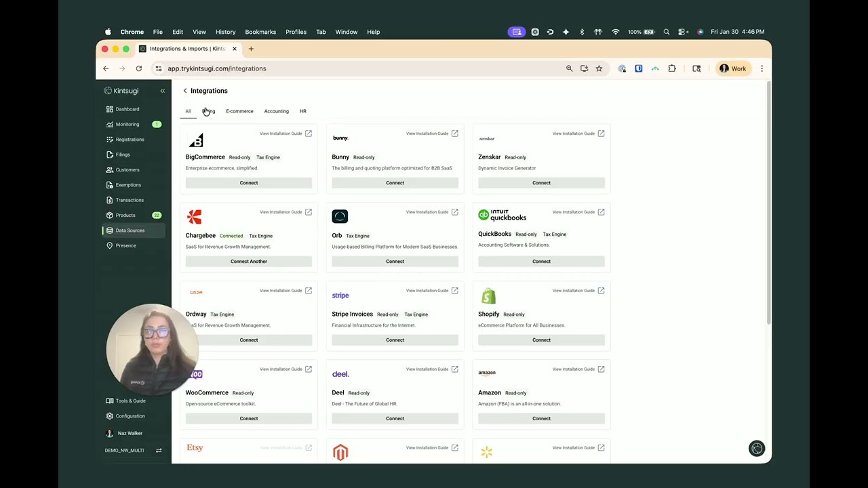Viewport: 868px width, 488px height.
Task: Switch organization with DEMO_NW_MULTI swap icon
Action: pyautogui.click(x=159, y=451)
